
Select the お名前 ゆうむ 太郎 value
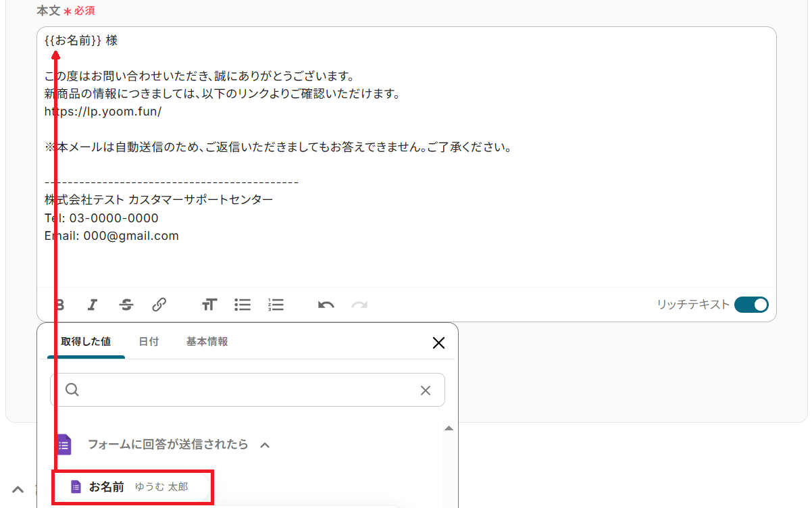click(132, 487)
